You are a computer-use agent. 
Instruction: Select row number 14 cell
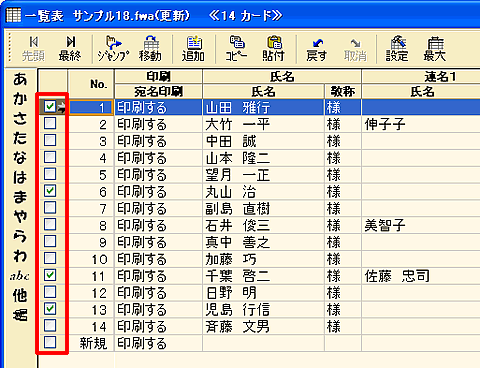click(91, 326)
